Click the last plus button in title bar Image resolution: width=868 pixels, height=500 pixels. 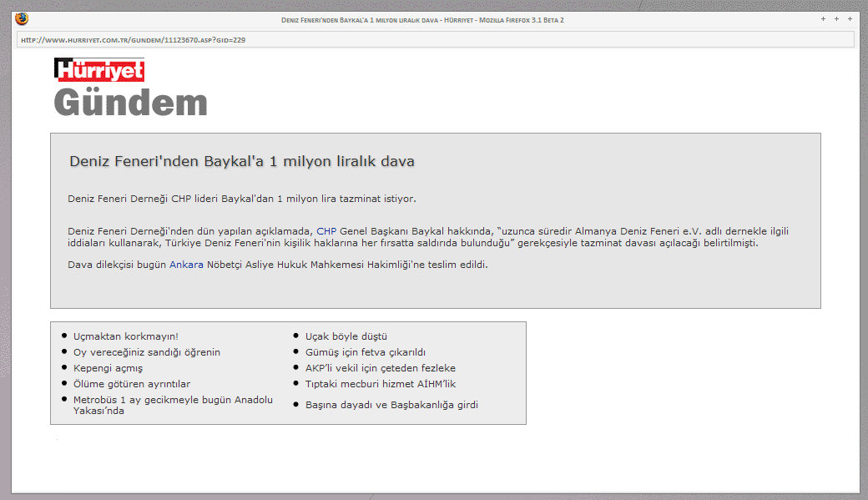tap(850, 19)
